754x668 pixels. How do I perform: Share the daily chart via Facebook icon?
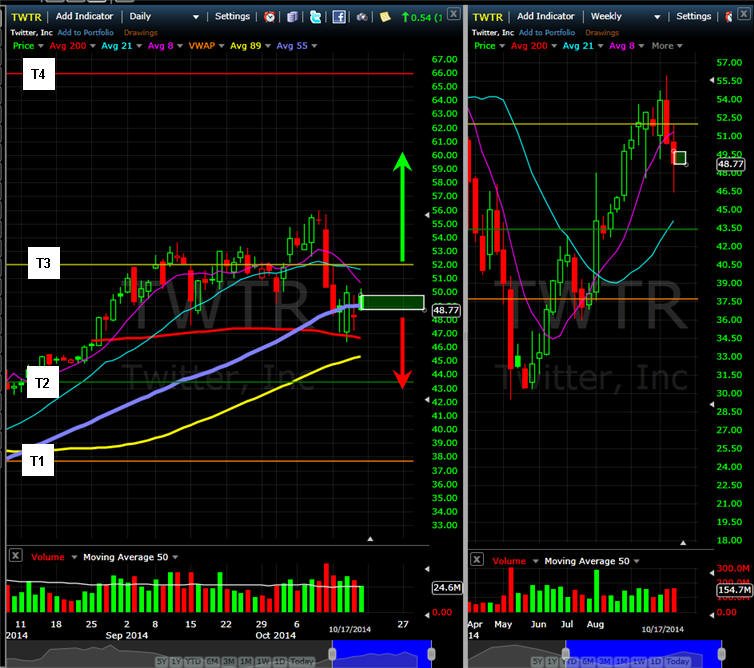coord(339,17)
